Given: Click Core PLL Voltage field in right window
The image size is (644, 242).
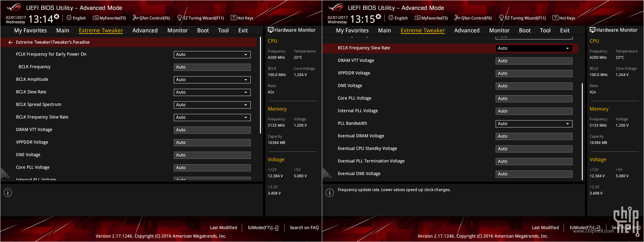Looking at the screenshot, I should [534, 98].
